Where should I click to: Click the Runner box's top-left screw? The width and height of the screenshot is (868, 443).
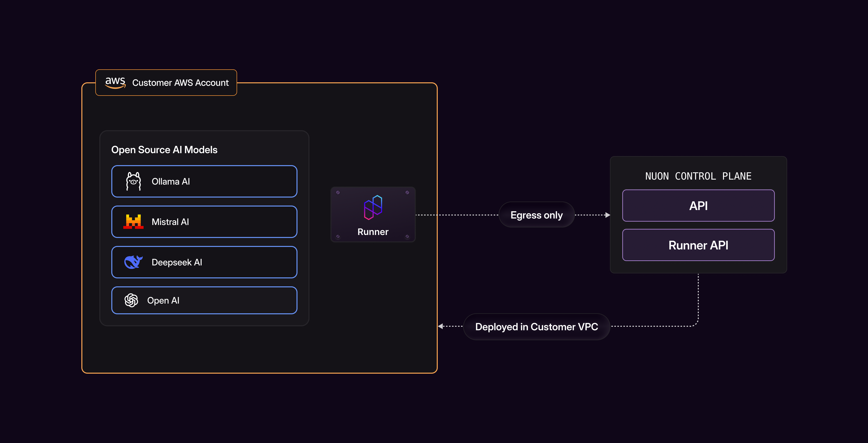tap(338, 193)
